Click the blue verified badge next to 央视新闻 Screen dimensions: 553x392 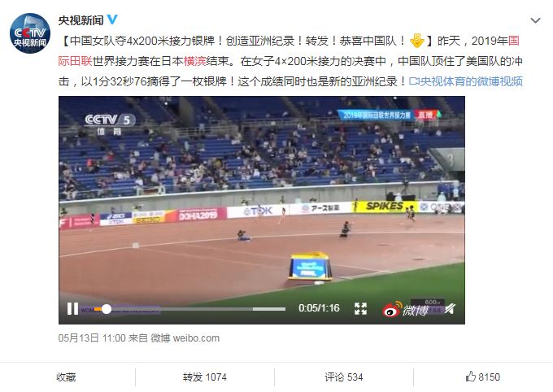pos(112,20)
